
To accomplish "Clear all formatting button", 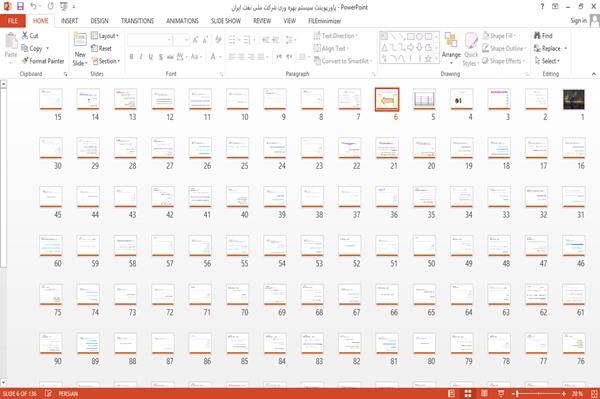I will click(x=218, y=39).
